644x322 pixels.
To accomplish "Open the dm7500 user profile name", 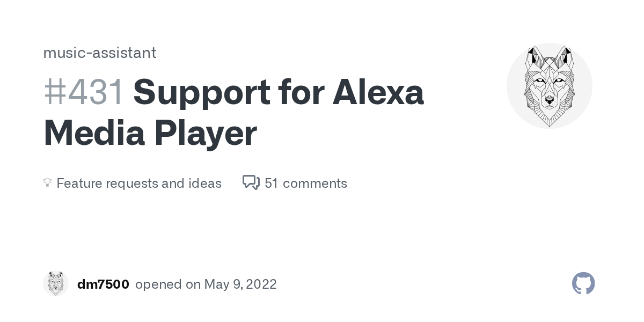I will [103, 284].
